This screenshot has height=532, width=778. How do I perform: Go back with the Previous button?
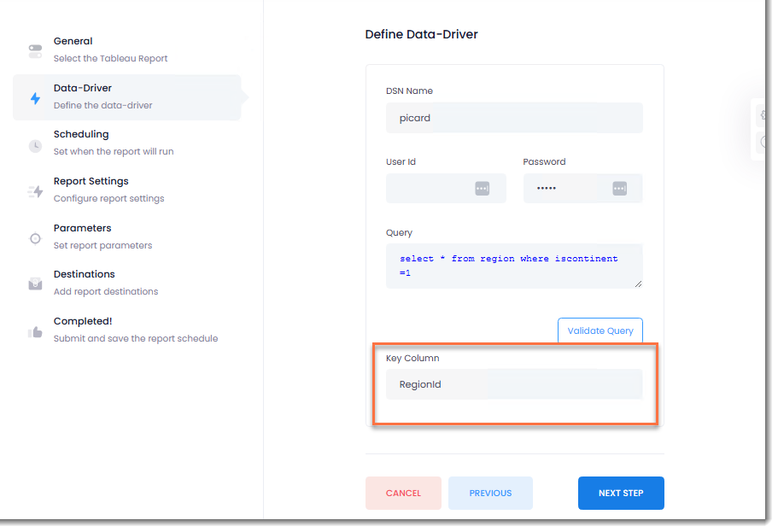point(490,493)
